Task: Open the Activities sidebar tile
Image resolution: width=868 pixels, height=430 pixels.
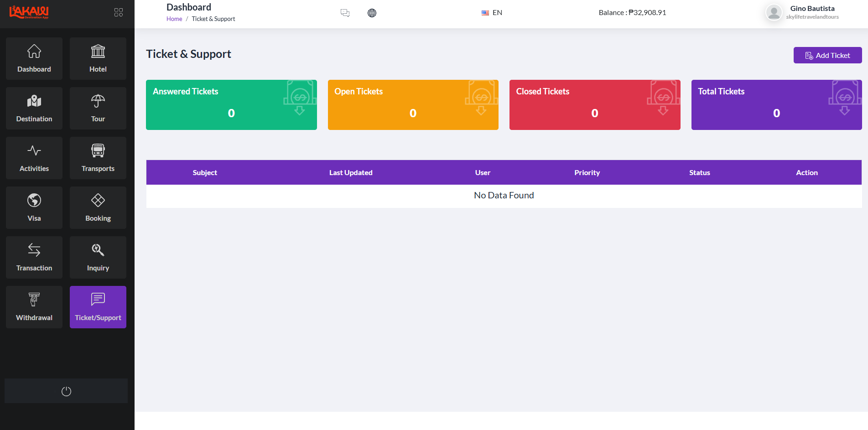Action: click(x=34, y=158)
